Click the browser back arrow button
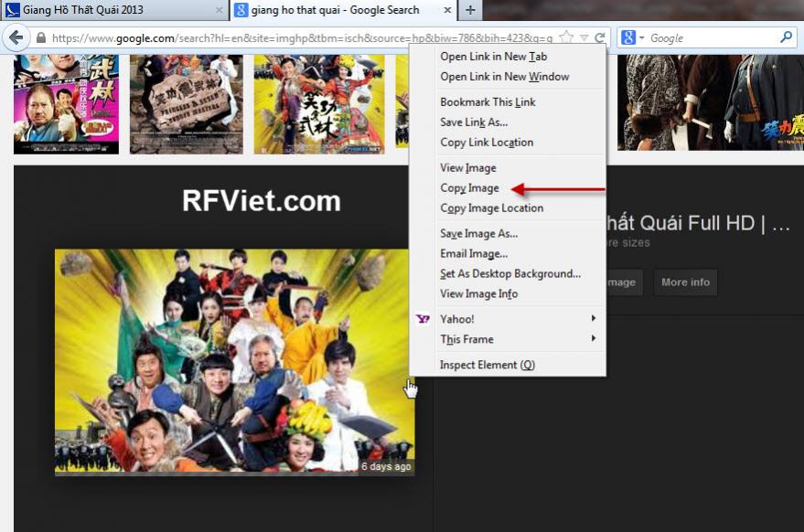The height and width of the screenshot is (532, 804). (x=16, y=38)
